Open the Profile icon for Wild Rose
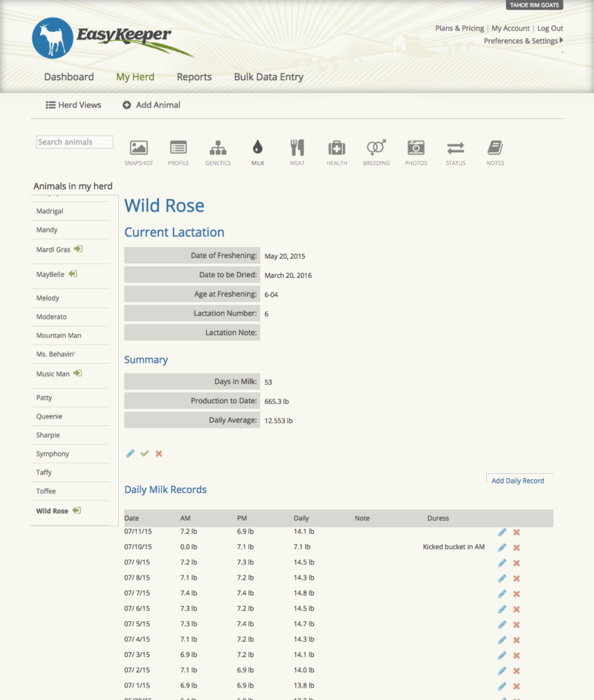This screenshot has width=594, height=700. tap(178, 146)
